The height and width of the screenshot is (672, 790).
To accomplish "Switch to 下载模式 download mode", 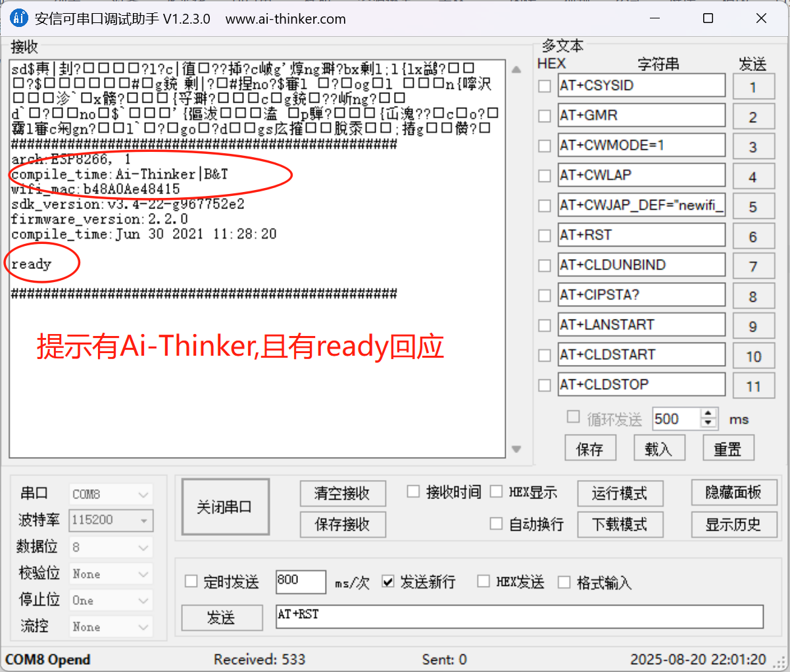I will coord(620,525).
